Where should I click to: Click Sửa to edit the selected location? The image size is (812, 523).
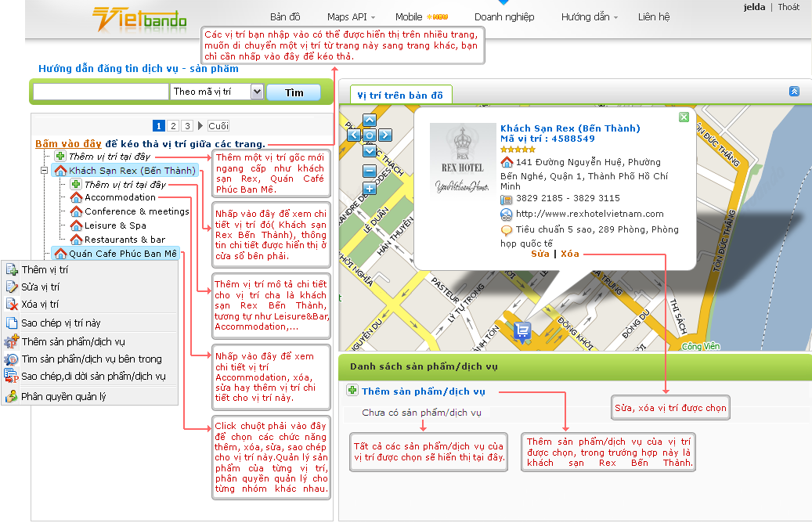click(x=540, y=254)
